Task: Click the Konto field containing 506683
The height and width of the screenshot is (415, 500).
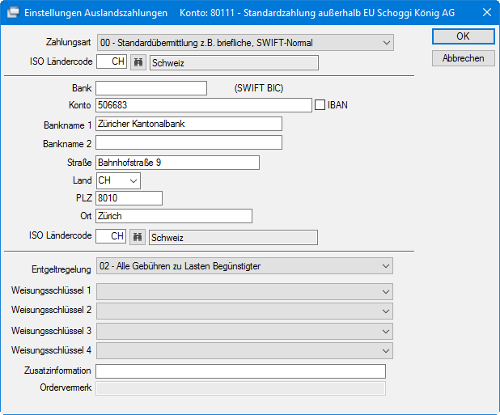Action: (204, 105)
